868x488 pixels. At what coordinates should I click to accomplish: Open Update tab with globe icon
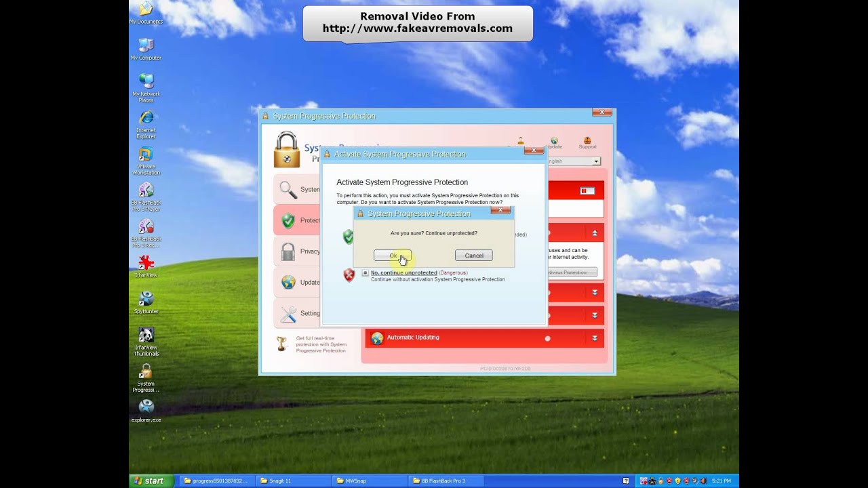pos(296,283)
